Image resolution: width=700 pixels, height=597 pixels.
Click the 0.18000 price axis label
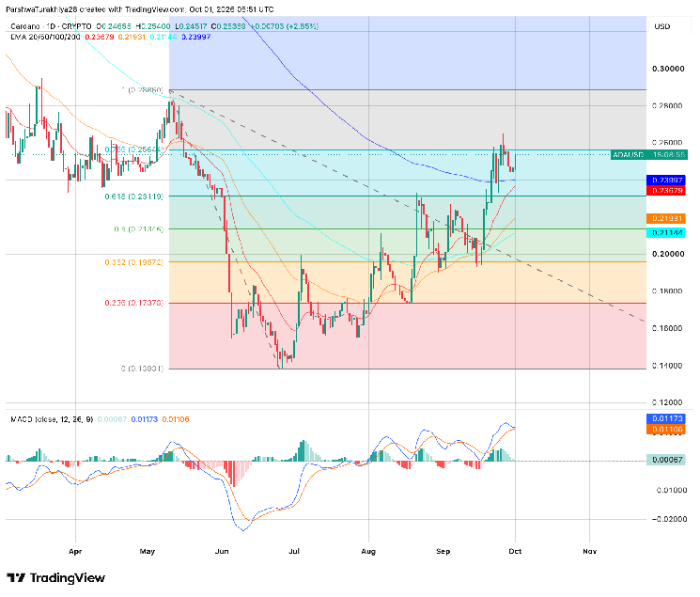pos(668,291)
